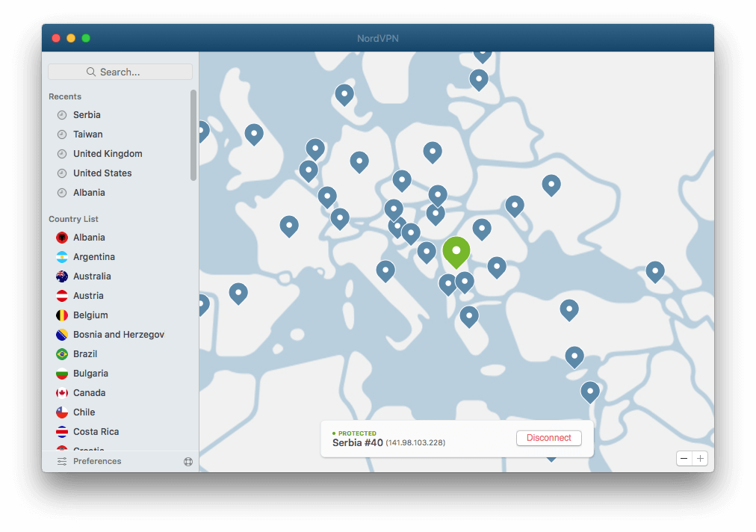Disconnect from Serbia #40
Screen dimensions: 756x532
(x=548, y=437)
